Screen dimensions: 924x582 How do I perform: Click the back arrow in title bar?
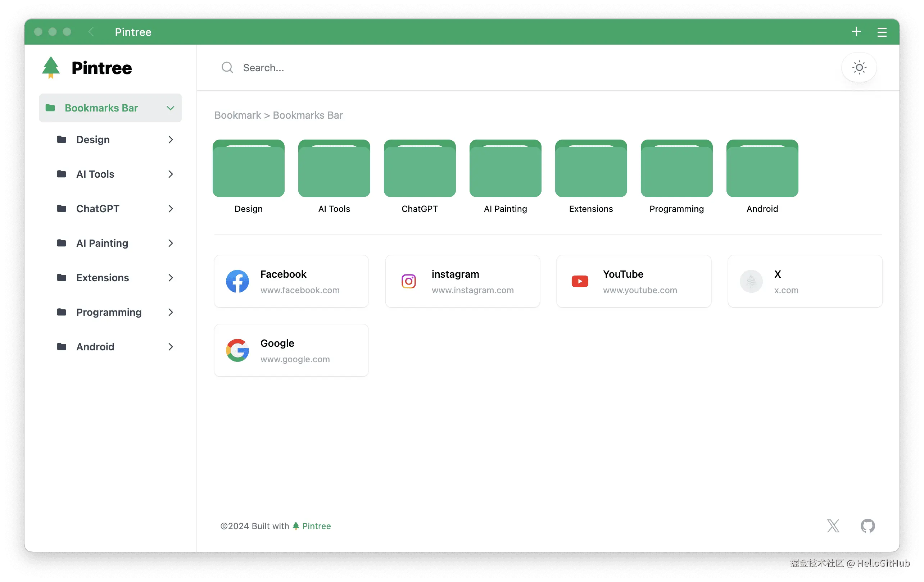pos(91,32)
